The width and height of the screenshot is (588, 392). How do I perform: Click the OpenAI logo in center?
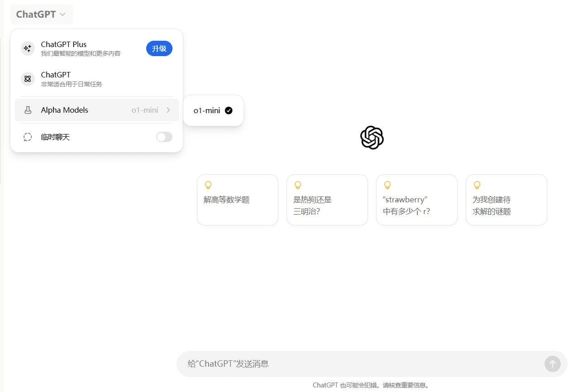pos(372,137)
